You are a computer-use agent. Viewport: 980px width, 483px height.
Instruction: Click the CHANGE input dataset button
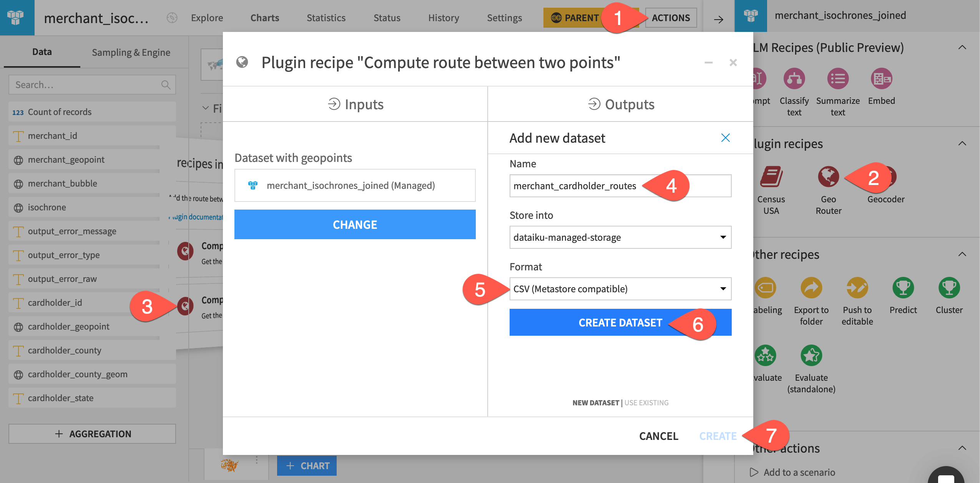point(355,225)
